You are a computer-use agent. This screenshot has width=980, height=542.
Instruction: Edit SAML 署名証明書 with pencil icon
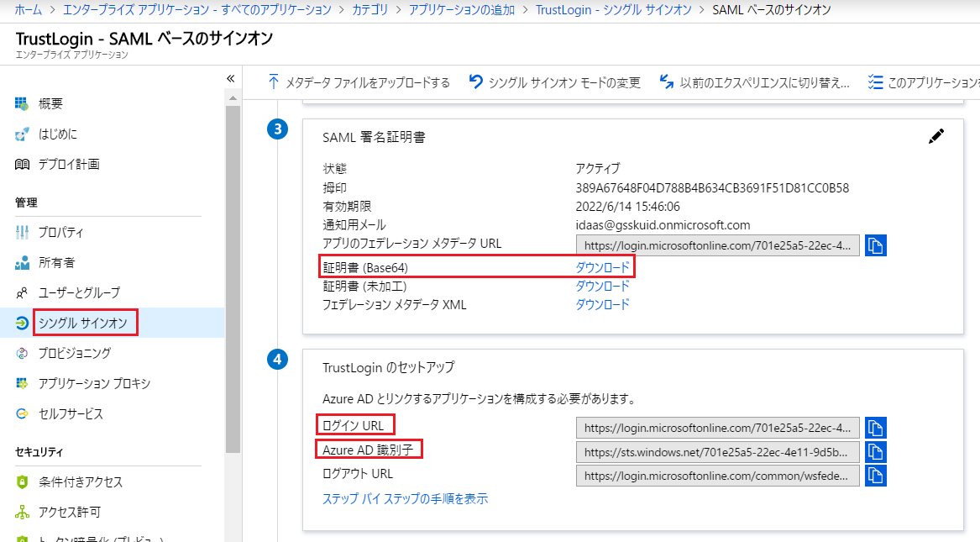click(935, 136)
